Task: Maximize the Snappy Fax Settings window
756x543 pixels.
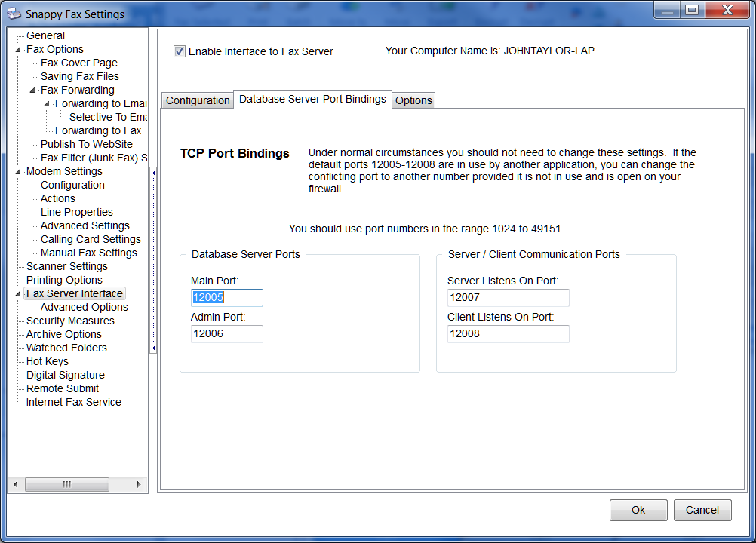Action: click(692, 10)
